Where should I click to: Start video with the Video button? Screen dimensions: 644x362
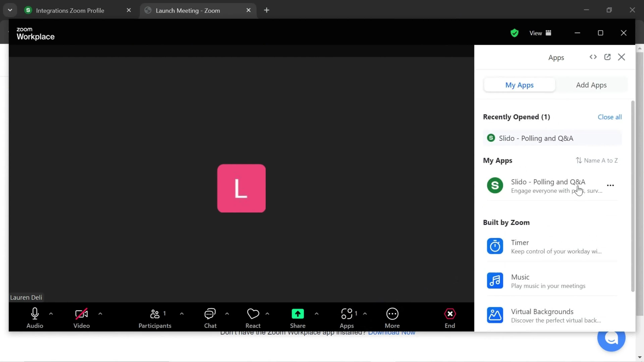click(x=82, y=318)
